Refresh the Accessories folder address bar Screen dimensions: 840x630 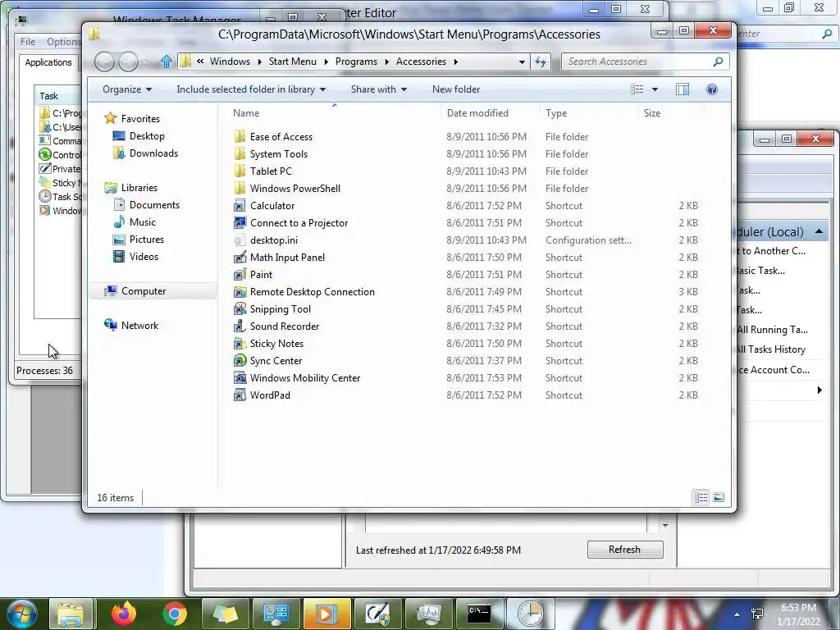[x=541, y=62]
